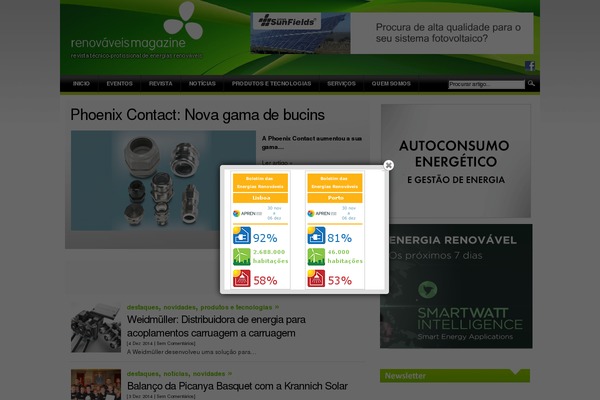Click the blue plug icon beside 92%

click(x=242, y=235)
